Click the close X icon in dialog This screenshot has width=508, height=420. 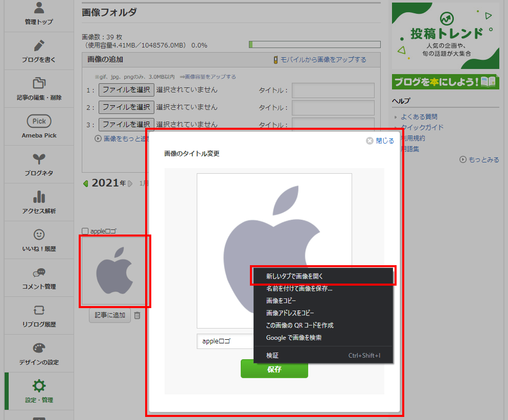coord(370,141)
